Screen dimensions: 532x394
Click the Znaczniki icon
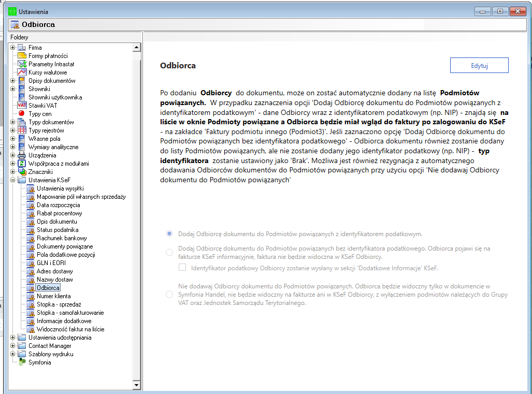[x=21, y=172]
